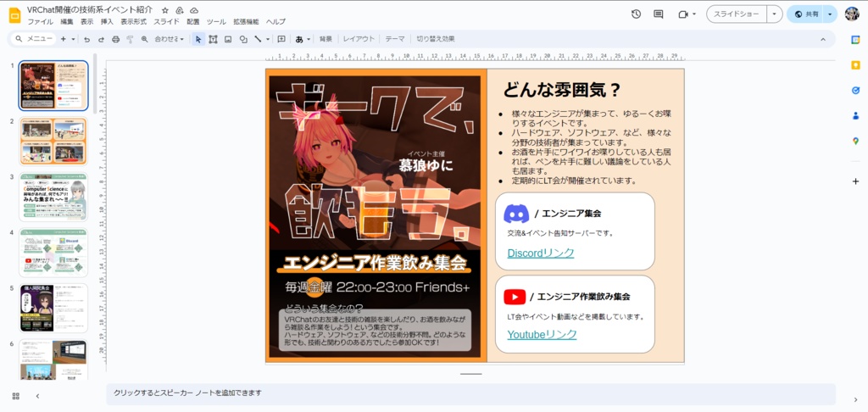868x412 pixels.
Task: Follow the Discordリンク hyperlink
Action: [x=541, y=253]
